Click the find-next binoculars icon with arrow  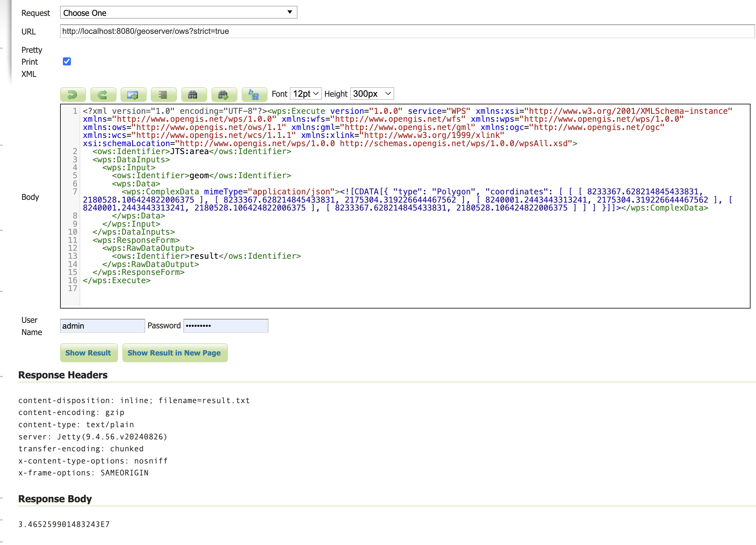224,95
